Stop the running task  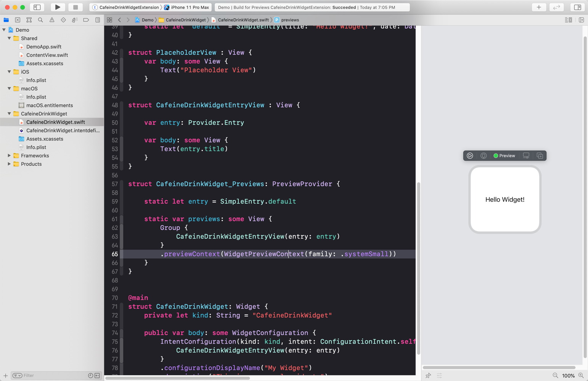(76, 7)
